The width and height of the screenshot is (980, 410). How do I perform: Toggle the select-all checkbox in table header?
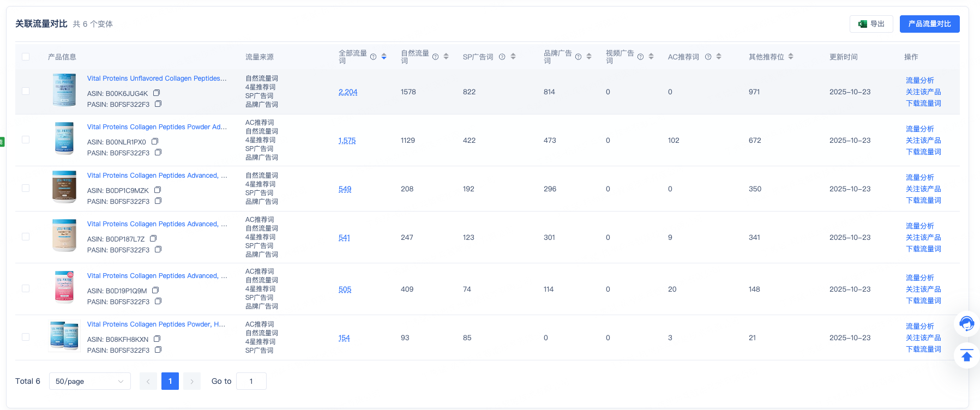coord(26,57)
